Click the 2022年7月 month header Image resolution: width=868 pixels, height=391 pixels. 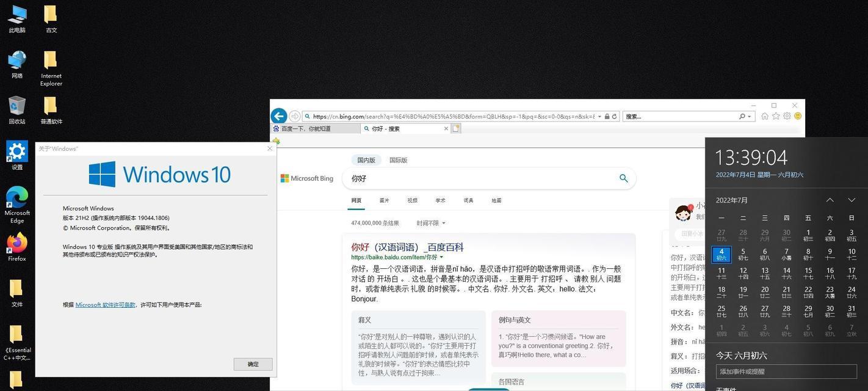(x=732, y=200)
